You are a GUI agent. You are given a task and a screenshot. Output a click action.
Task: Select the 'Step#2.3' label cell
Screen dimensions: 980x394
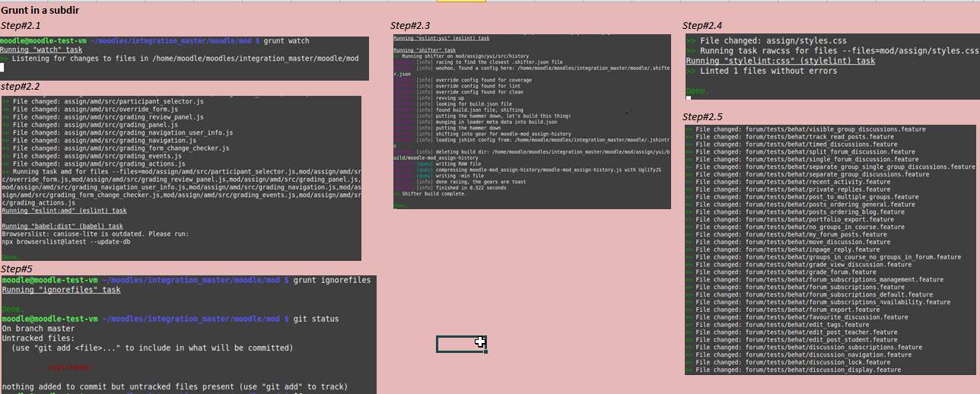pos(410,26)
